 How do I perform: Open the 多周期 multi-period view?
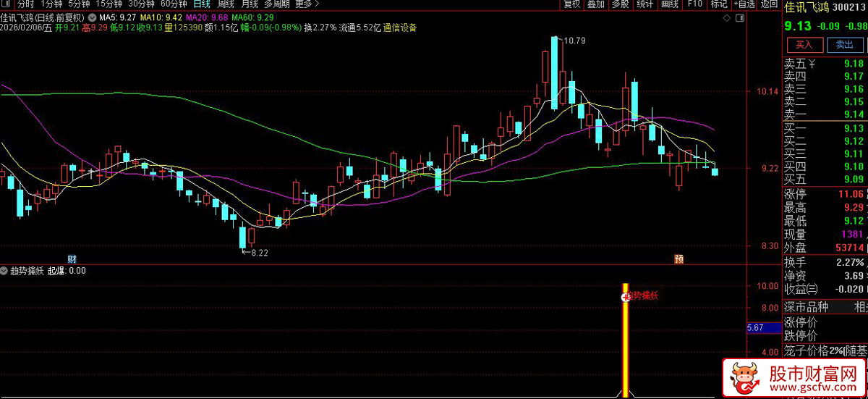(x=277, y=4)
